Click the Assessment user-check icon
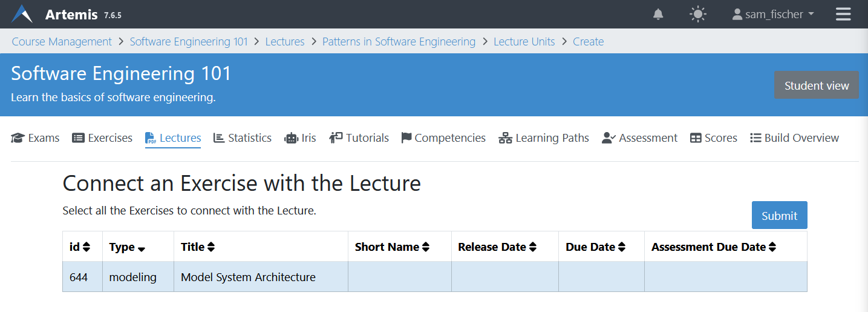The width and height of the screenshot is (868, 312). point(609,138)
